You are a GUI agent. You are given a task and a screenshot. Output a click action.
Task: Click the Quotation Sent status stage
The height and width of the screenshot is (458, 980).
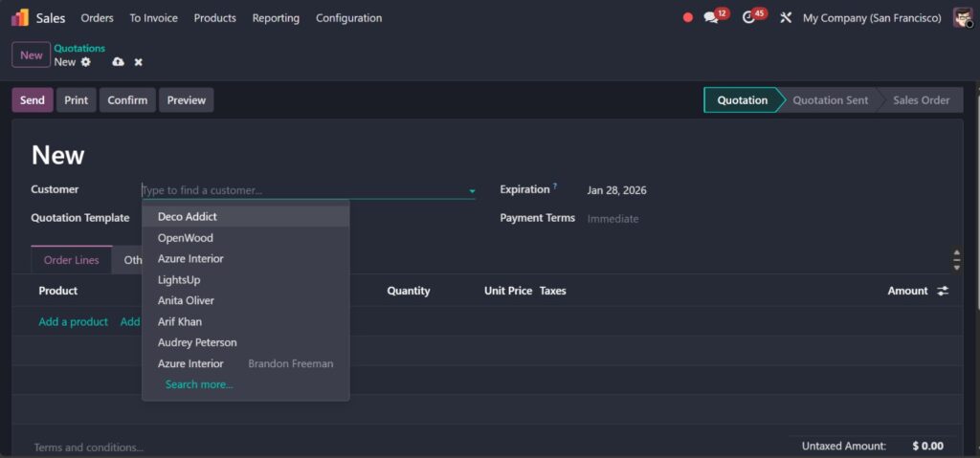click(x=830, y=100)
